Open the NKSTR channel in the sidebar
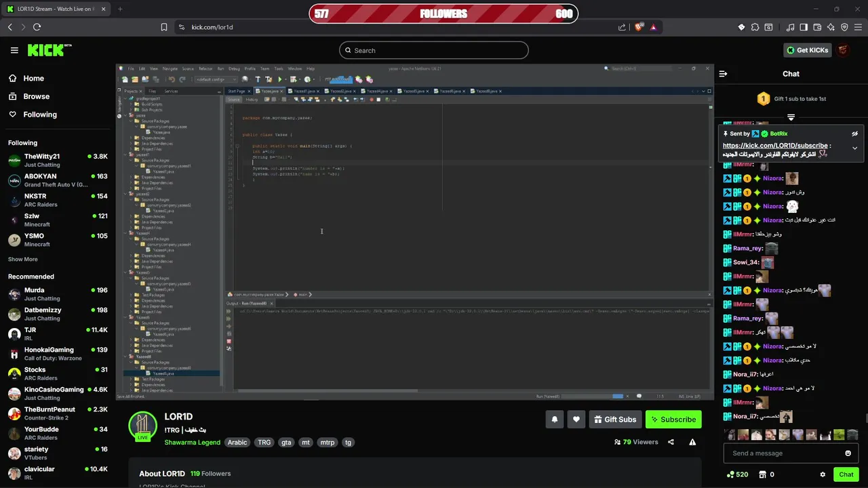Image resolution: width=868 pixels, height=488 pixels. point(58,200)
